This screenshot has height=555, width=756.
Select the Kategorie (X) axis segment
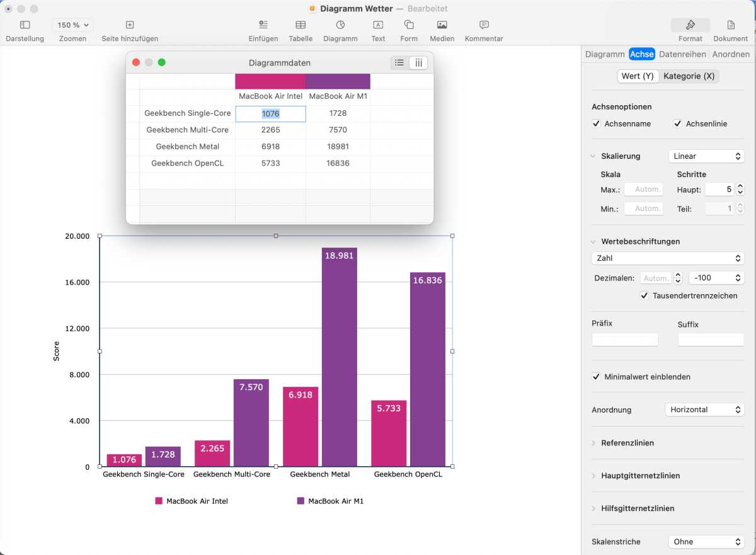(689, 76)
